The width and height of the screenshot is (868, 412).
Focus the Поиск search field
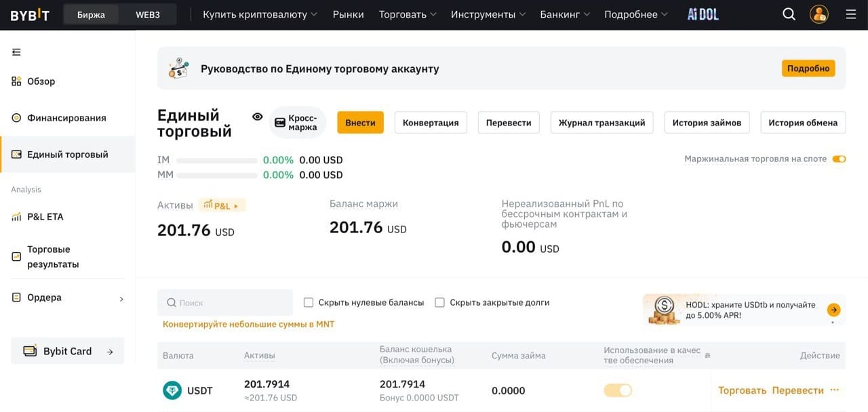click(225, 303)
